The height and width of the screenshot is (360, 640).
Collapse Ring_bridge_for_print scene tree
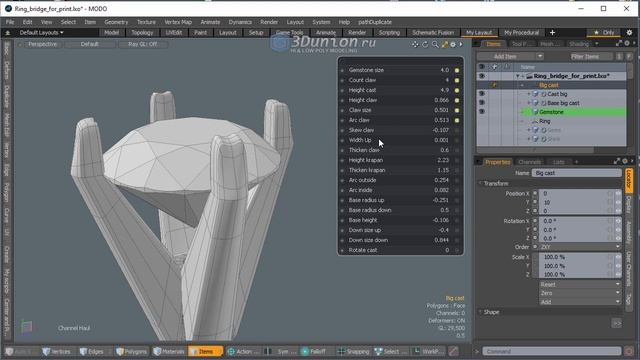[518, 76]
